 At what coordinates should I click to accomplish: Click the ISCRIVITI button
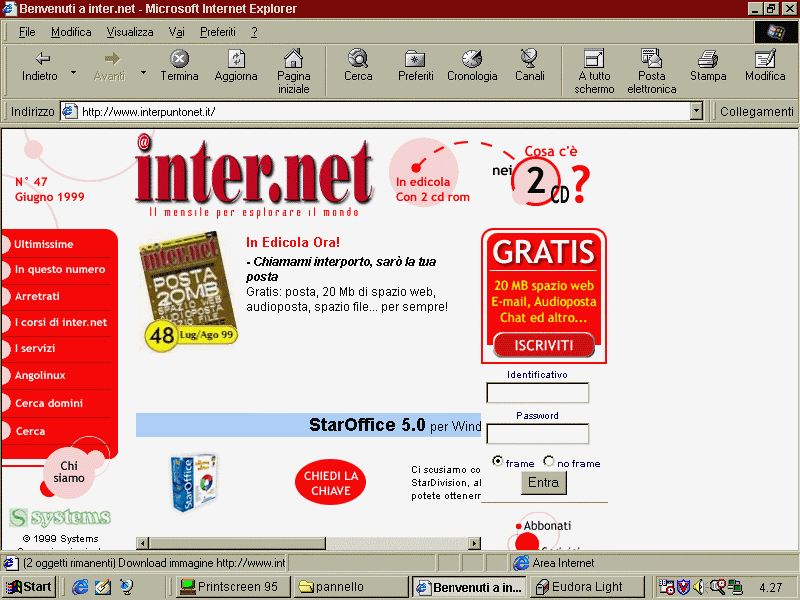pos(544,345)
